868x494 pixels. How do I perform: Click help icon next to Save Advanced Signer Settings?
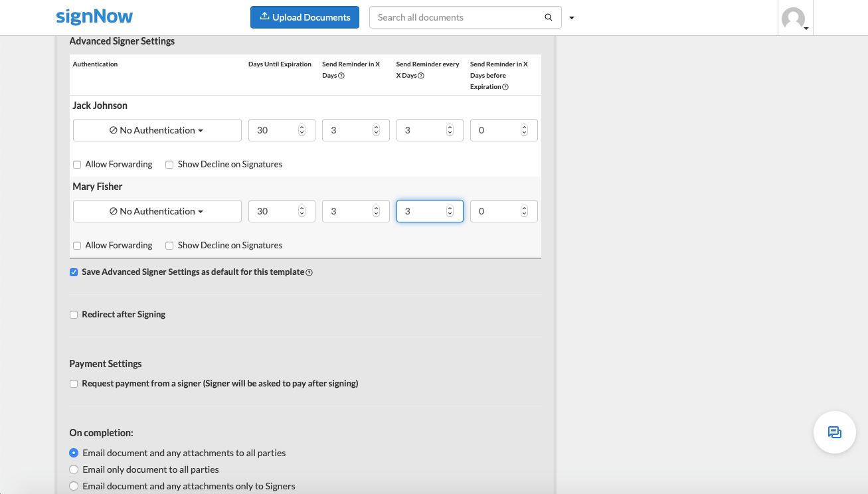coord(309,272)
